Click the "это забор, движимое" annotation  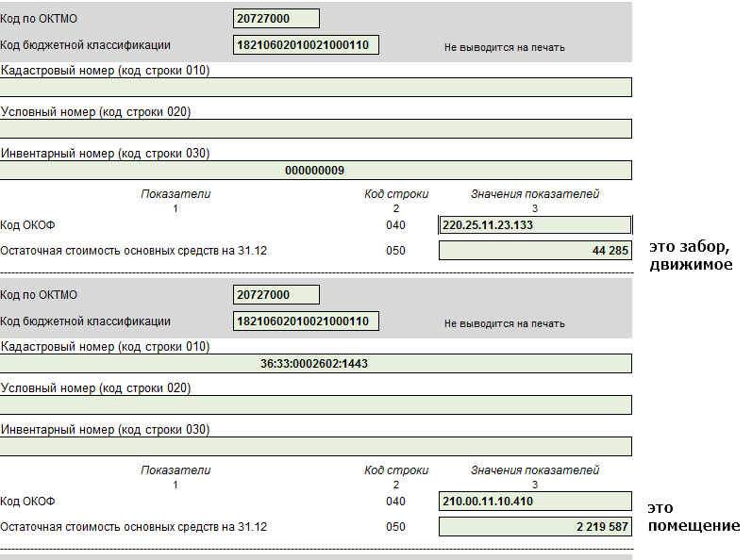tap(690, 256)
